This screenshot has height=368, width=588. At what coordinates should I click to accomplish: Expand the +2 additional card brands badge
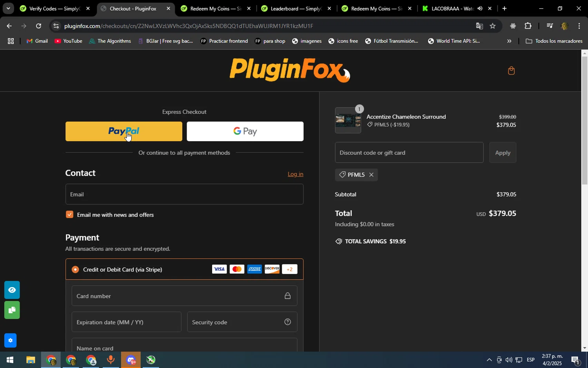pos(290,269)
